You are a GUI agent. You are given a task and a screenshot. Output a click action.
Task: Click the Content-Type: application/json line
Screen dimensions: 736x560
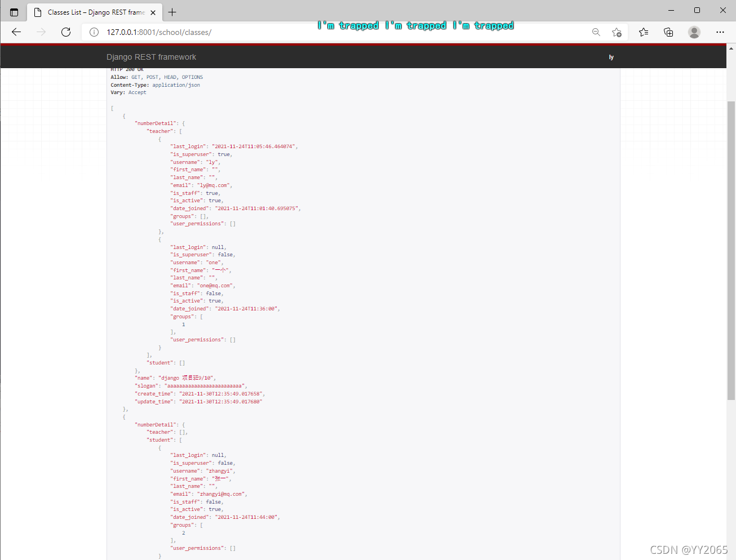[x=155, y=85]
